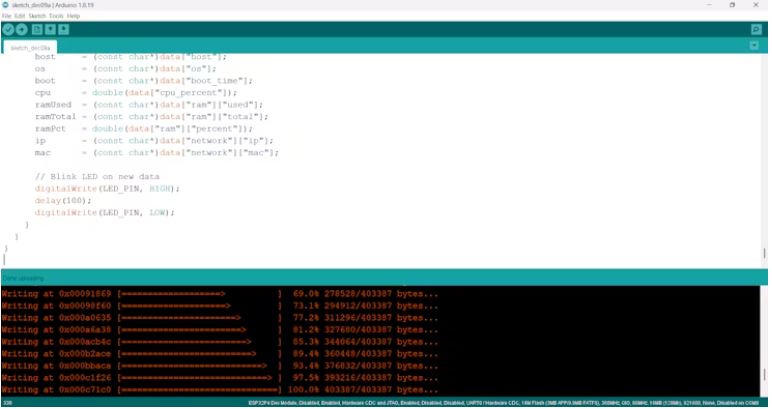Screen dimensions: 772x409
Task: Click the line number in status bar
Action: (7, 403)
